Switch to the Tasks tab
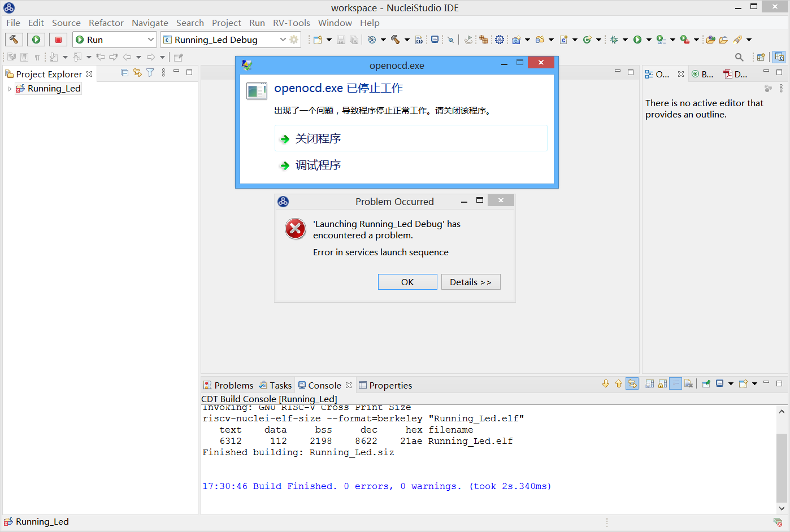The width and height of the screenshot is (790, 532). pos(275,385)
